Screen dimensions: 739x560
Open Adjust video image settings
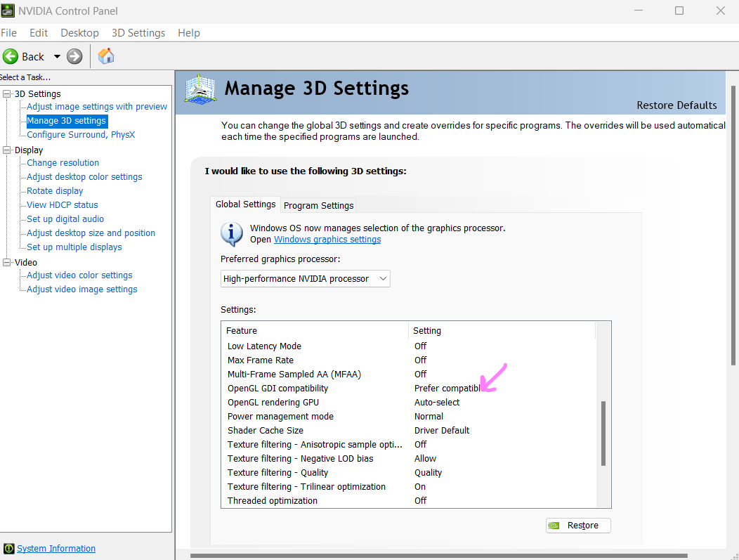tap(82, 289)
